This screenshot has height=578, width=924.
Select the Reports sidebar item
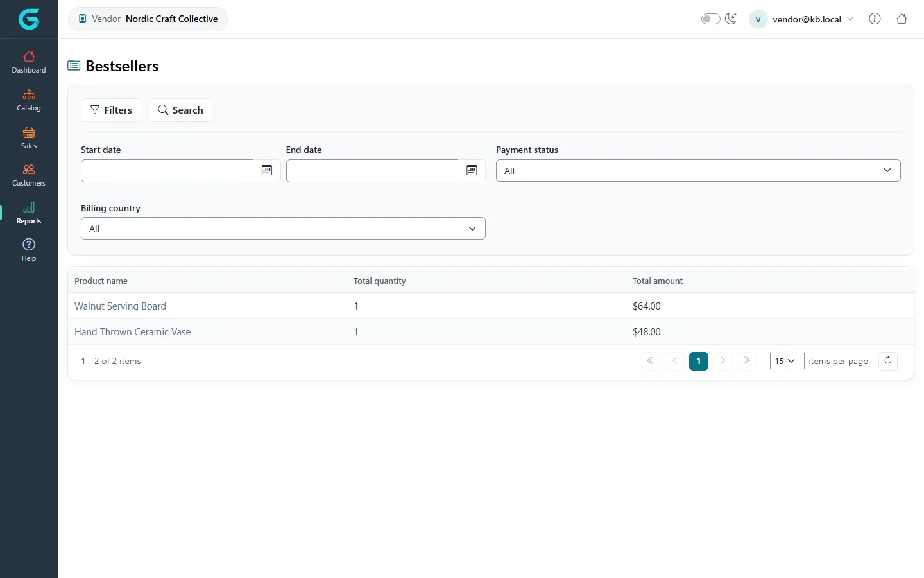click(29, 213)
